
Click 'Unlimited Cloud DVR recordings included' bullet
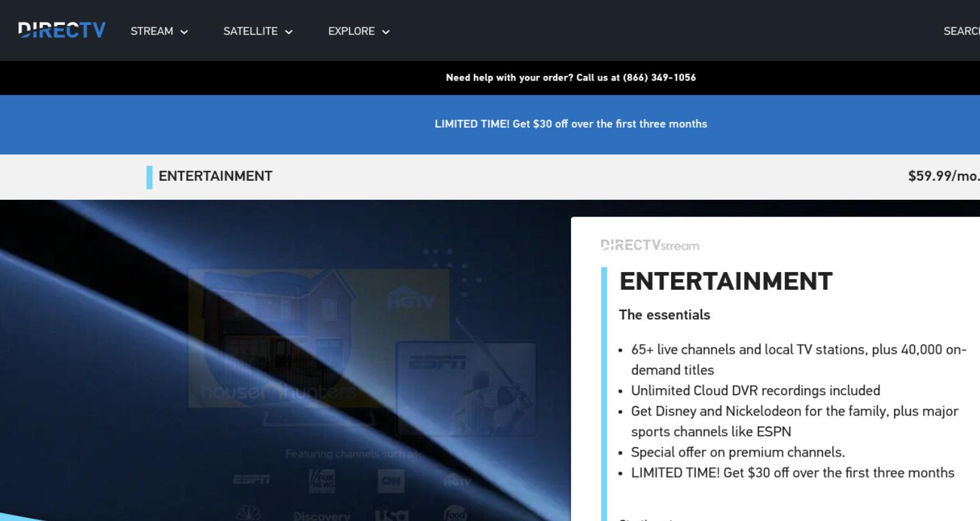pyautogui.click(x=755, y=391)
